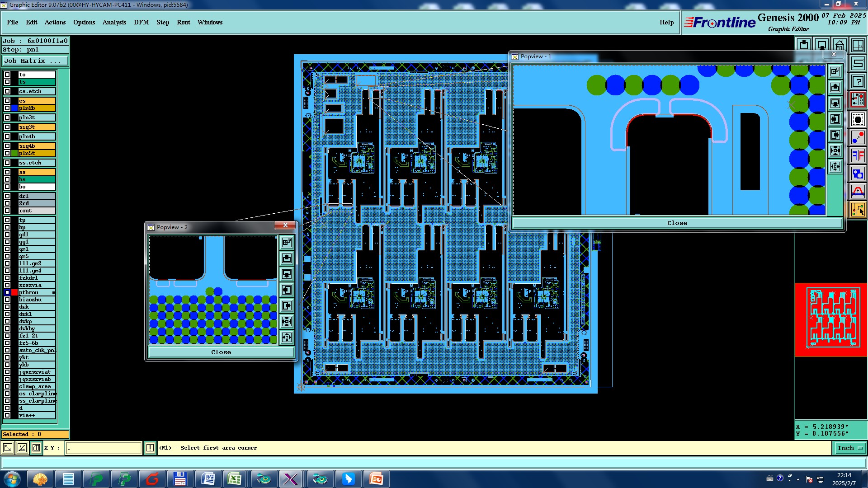
Task: Click the help question mark tool icon
Action: coord(858,81)
